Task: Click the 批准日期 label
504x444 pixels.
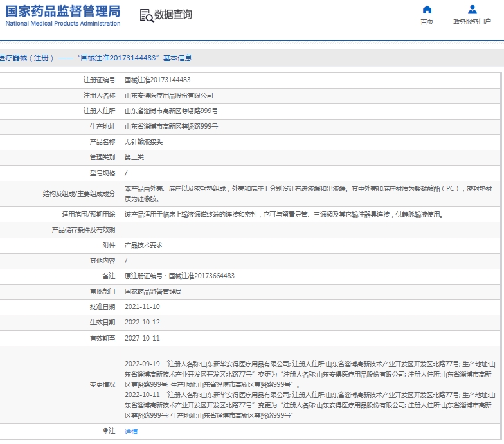Action: (x=103, y=307)
